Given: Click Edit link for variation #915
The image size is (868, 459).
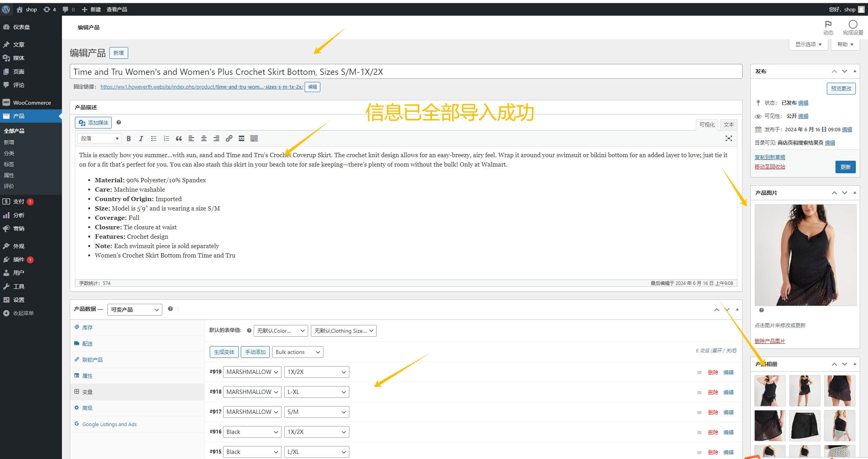Looking at the screenshot, I should (728, 452).
